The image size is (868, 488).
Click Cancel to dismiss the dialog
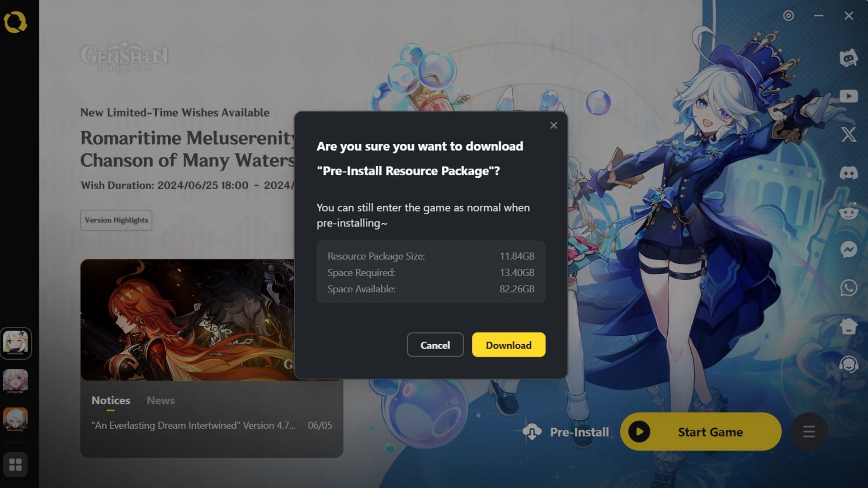point(434,344)
